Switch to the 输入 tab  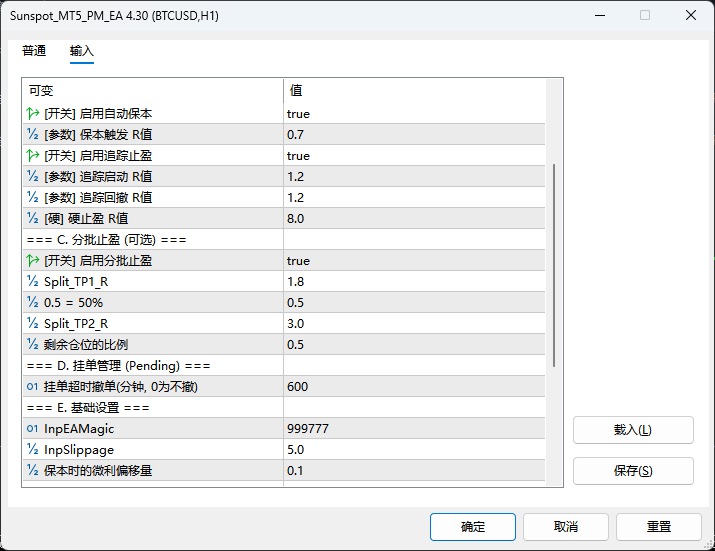tap(82, 51)
